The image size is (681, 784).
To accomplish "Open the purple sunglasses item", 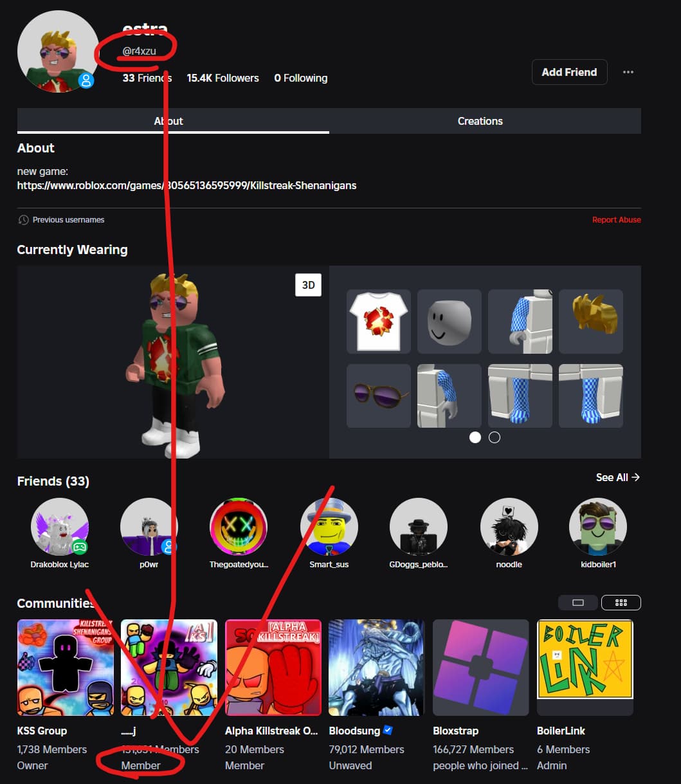I will point(378,396).
